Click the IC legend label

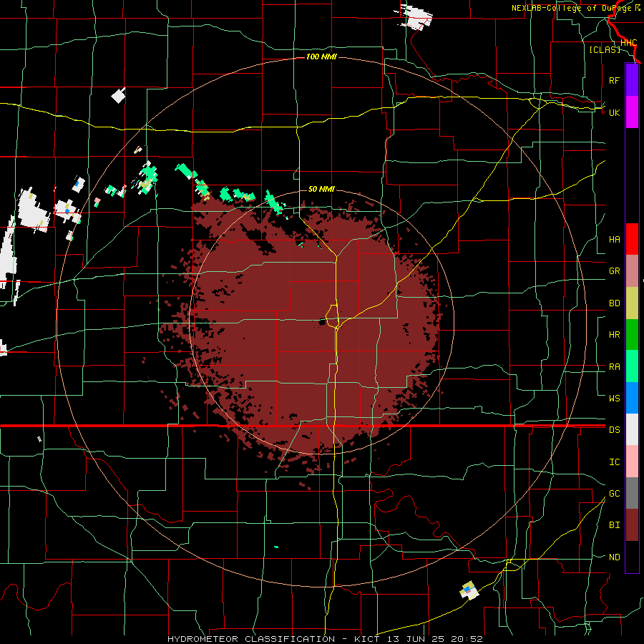614,462
